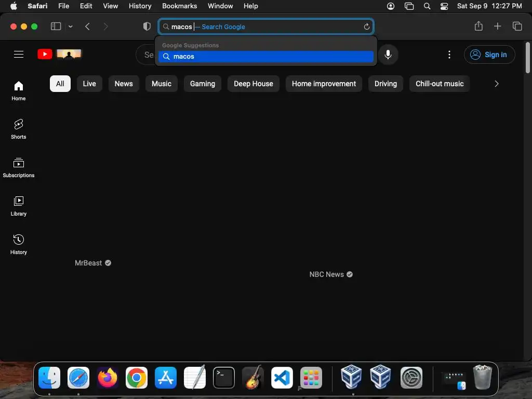Image resolution: width=532 pixels, height=399 pixels.
Task: Open App Store from the Dock
Action: pos(166,378)
